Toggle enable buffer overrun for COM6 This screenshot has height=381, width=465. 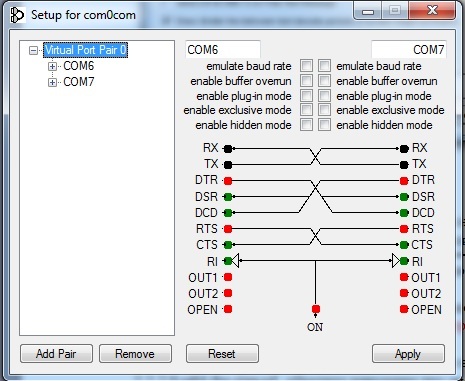pos(306,81)
